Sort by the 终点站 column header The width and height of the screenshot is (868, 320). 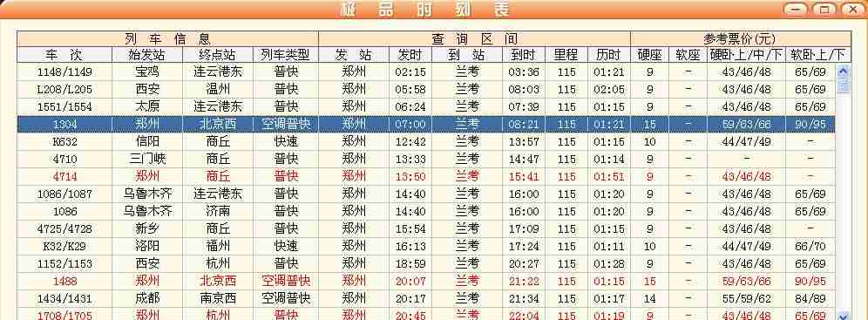pos(218,55)
